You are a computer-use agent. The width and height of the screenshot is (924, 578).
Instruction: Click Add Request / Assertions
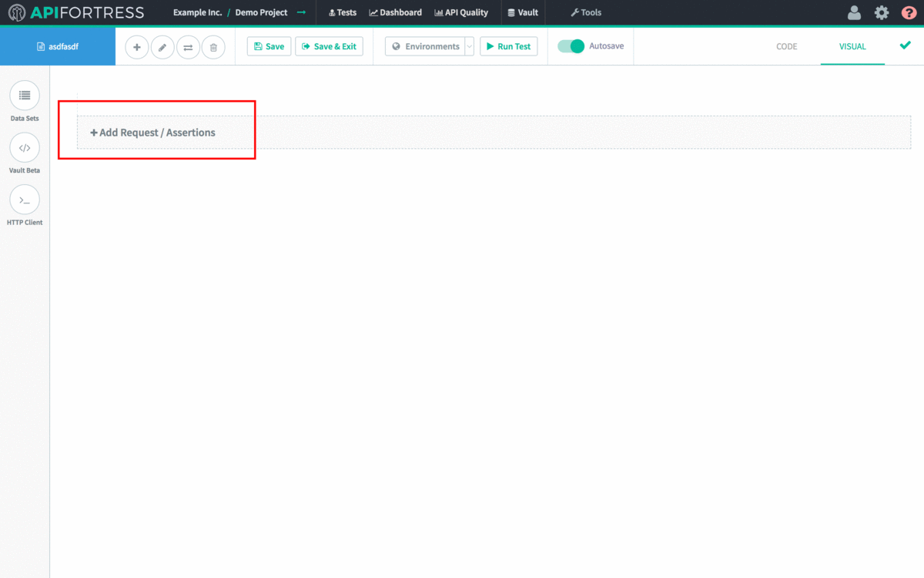152,133
